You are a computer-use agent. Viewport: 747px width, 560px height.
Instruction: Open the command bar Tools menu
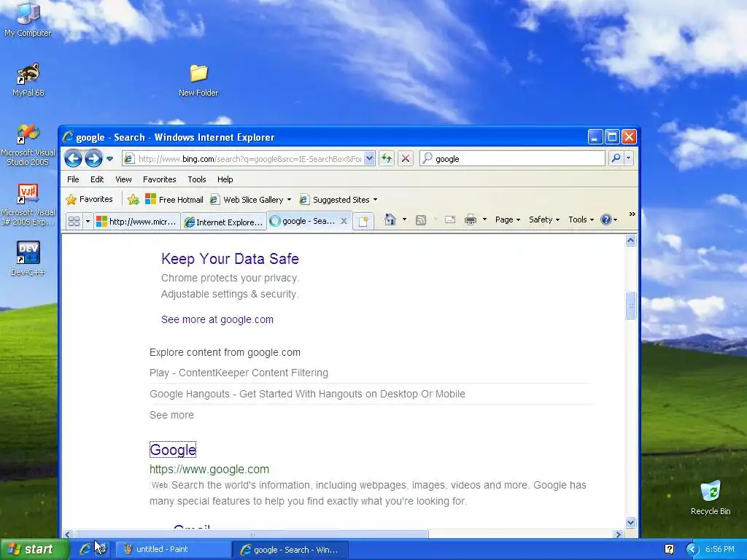581,219
